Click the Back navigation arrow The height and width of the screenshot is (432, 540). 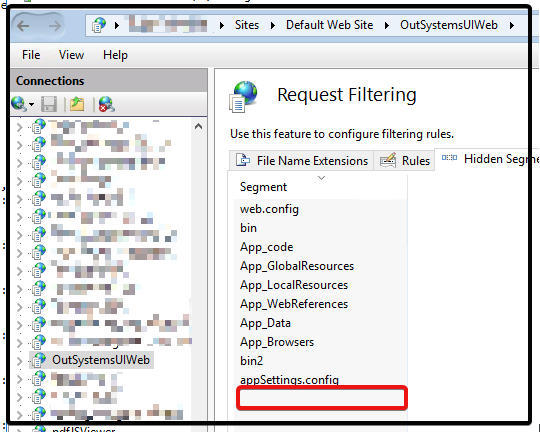click(x=23, y=25)
